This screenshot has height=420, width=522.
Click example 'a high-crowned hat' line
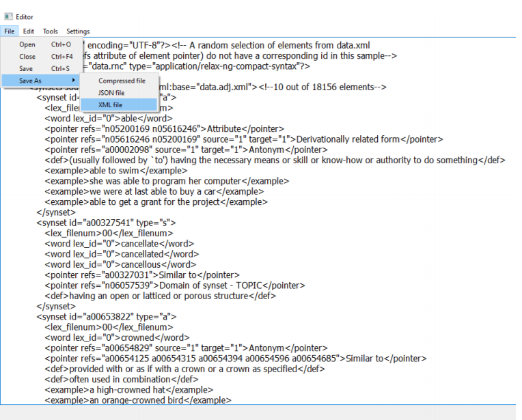(129, 390)
